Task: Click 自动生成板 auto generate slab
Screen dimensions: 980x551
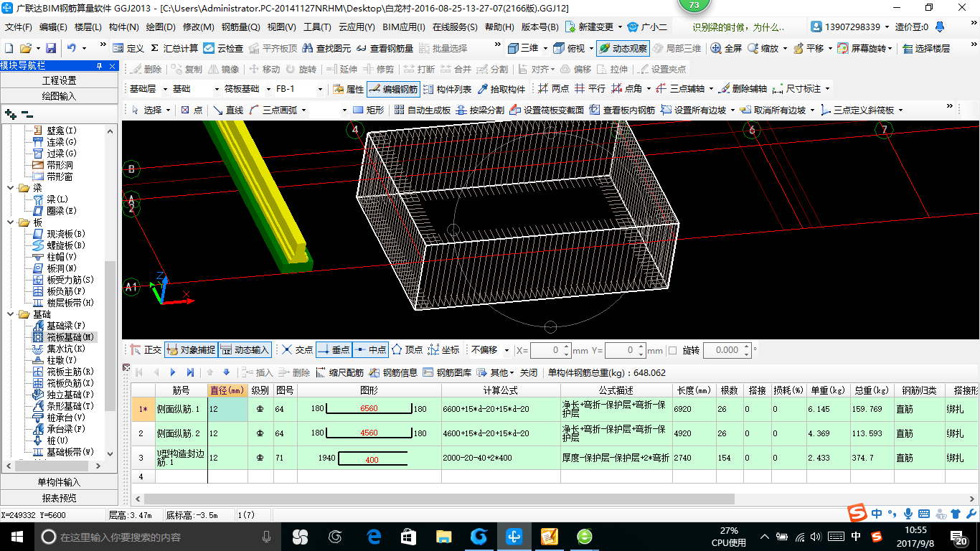Action: (422, 110)
